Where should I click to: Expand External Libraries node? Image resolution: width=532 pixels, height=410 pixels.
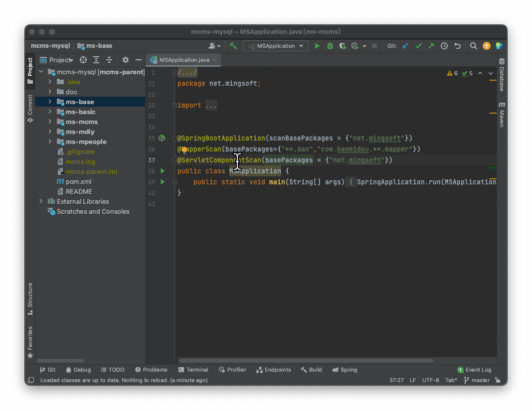[x=41, y=201]
